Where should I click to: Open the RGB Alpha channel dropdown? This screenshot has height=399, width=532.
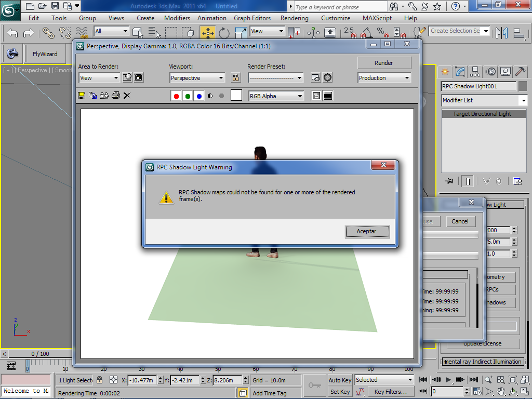[276, 96]
